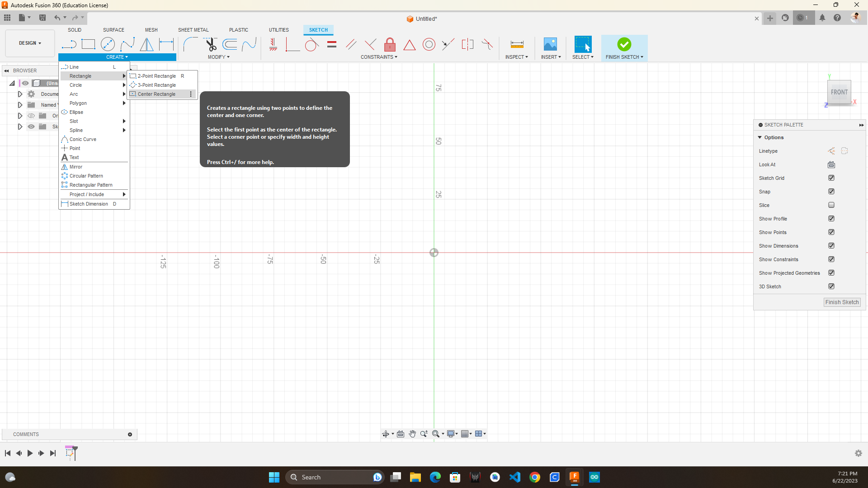Click the green Finish Sketch checkmark
Viewport: 868px width, 488px height.
[x=624, y=44]
